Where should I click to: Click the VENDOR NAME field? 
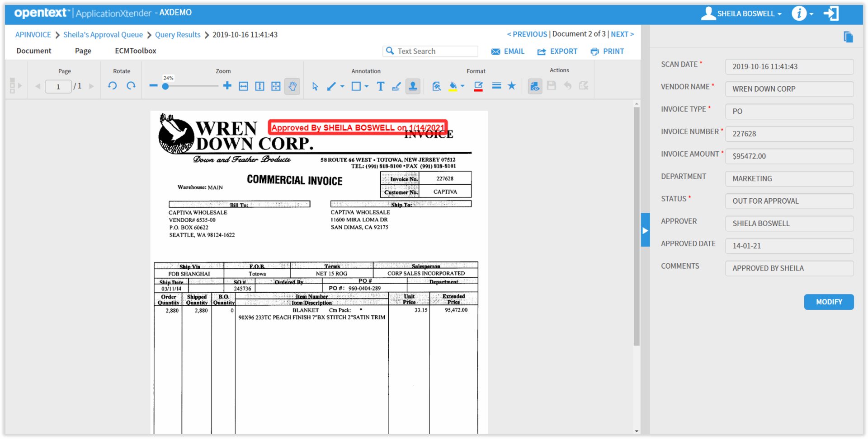(789, 89)
